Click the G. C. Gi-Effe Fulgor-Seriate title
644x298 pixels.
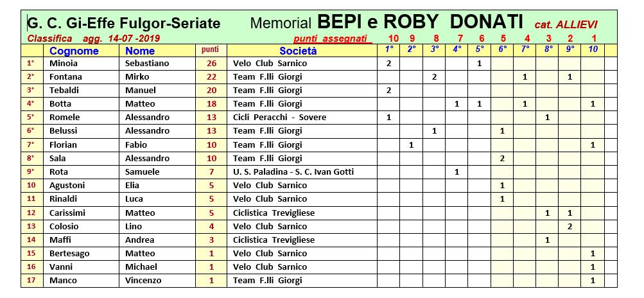(125, 24)
